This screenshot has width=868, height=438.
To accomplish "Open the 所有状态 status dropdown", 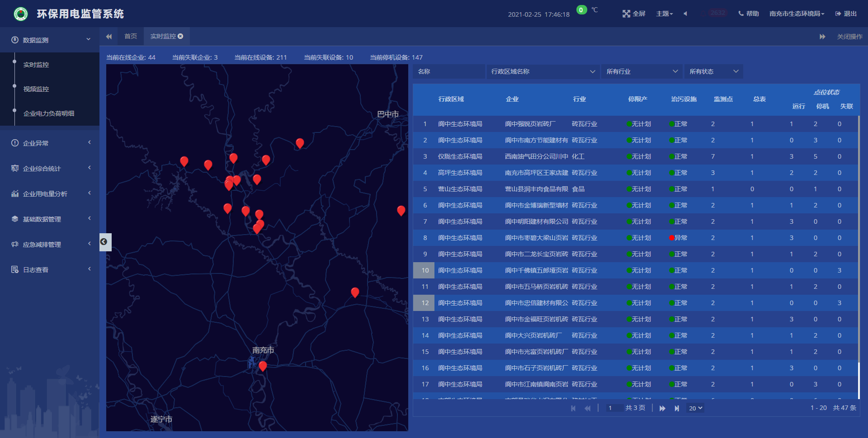I will click(713, 71).
